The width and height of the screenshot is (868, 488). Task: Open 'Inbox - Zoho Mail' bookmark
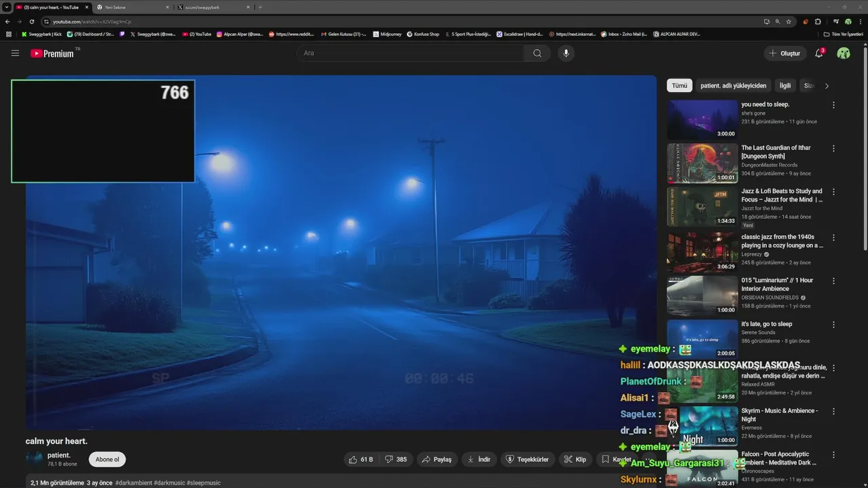pyautogui.click(x=624, y=34)
